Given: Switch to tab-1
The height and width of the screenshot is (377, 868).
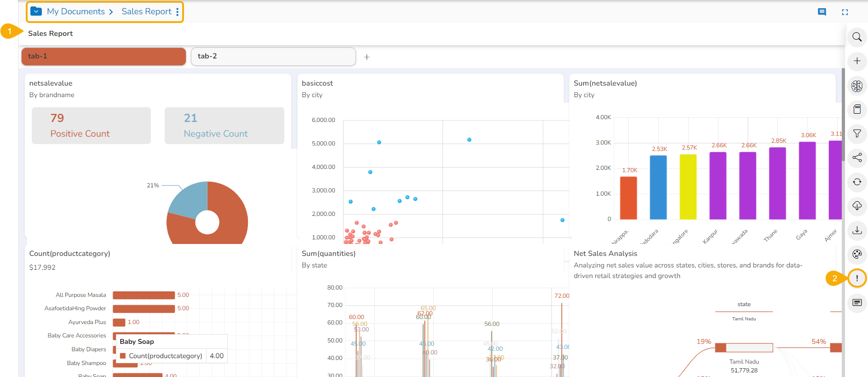Looking at the screenshot, I should pyautogui.click(x=103, y=56).
